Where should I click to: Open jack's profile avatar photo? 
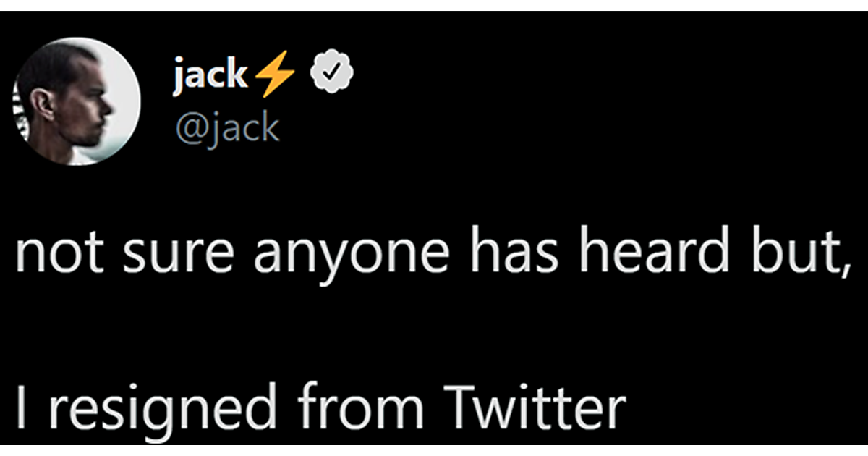click(x=77, y=102)
